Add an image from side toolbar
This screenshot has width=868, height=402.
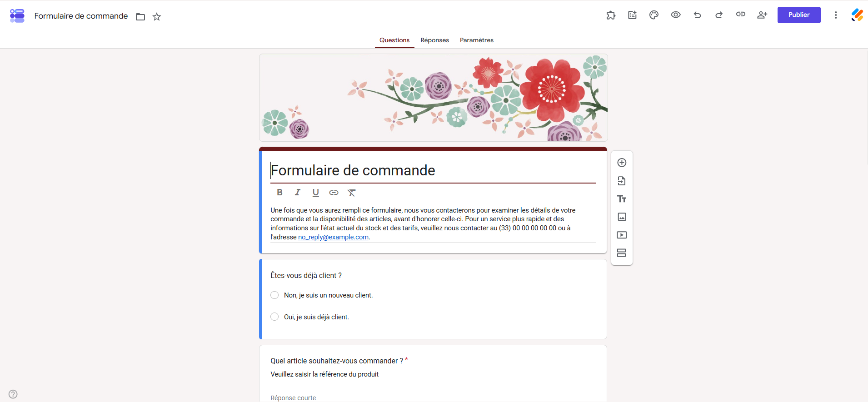click(x=622, y=217)
